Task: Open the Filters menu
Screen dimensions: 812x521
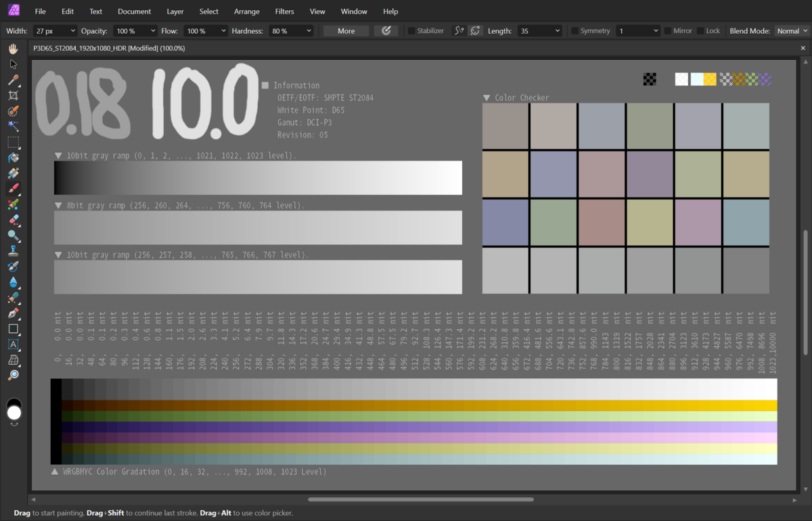Action: click(x=284, y=12)
